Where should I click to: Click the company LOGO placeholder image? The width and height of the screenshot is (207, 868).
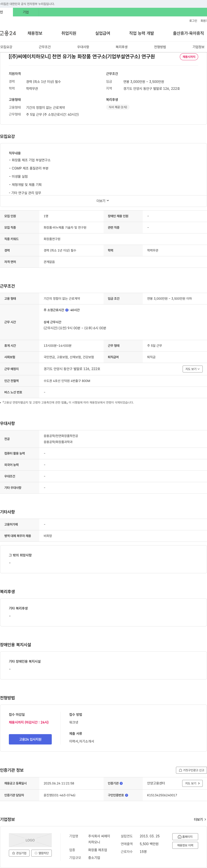point(30,840)
